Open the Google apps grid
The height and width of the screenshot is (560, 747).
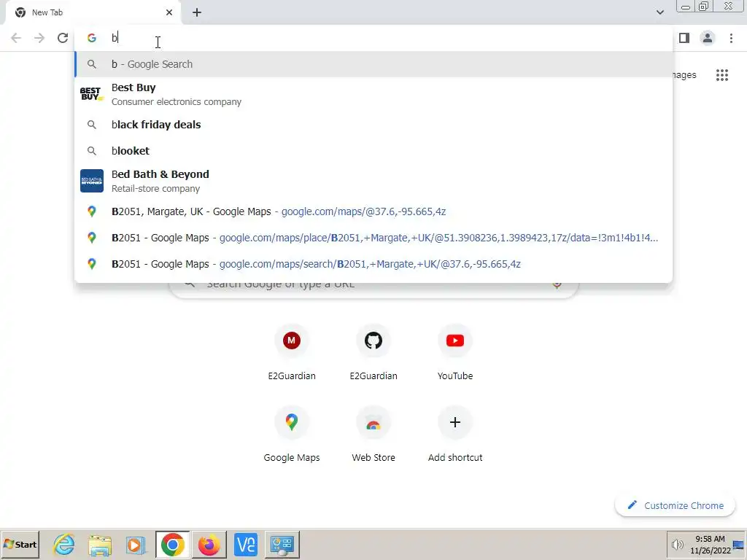(x=722, y=75)
